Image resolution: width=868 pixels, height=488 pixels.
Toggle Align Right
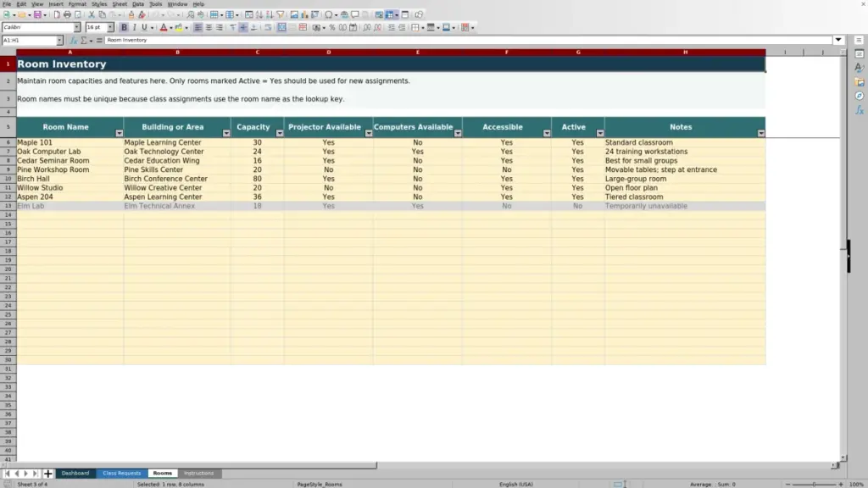click(x=220, y=27)
